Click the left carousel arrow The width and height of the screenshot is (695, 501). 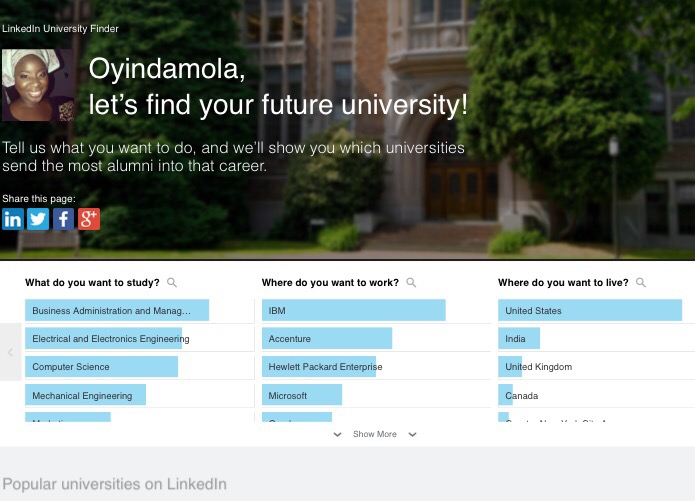tap(10, 352)
